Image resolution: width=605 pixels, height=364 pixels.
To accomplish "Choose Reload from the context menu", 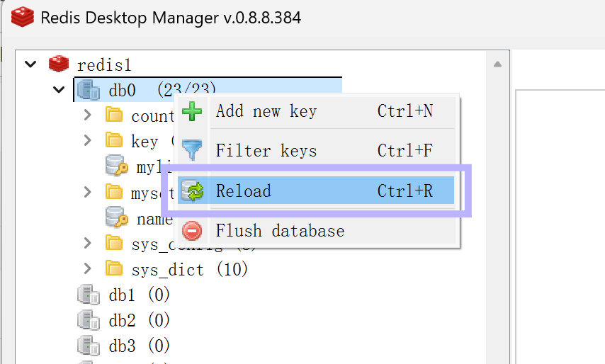I will pos(316,190).
